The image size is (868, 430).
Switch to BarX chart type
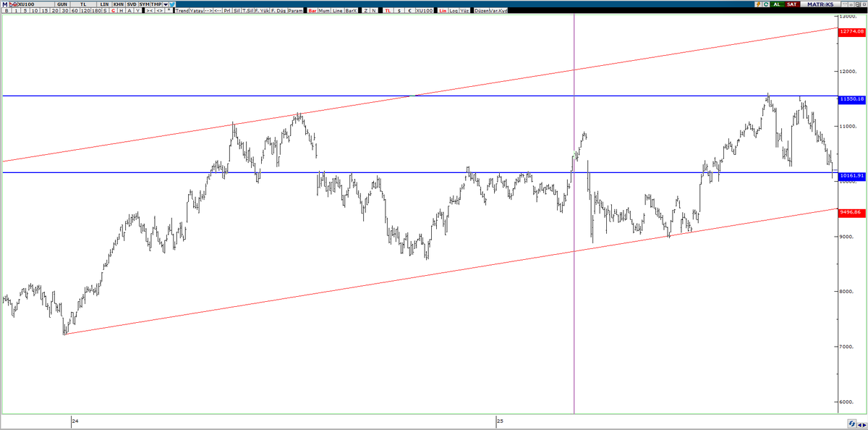coord(351,11)
